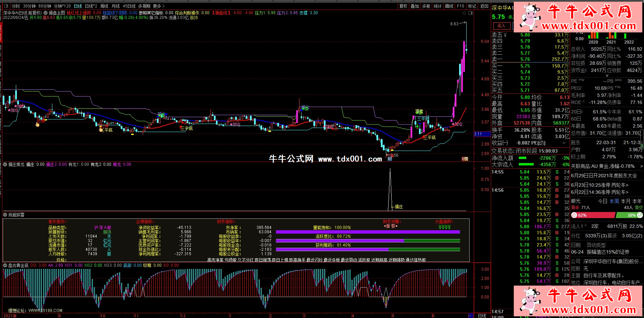Click the 量能饱和 100% purple bar
The height and width of the screenshot is (318, 644).
pyautogui.click(x=368, y=232)
